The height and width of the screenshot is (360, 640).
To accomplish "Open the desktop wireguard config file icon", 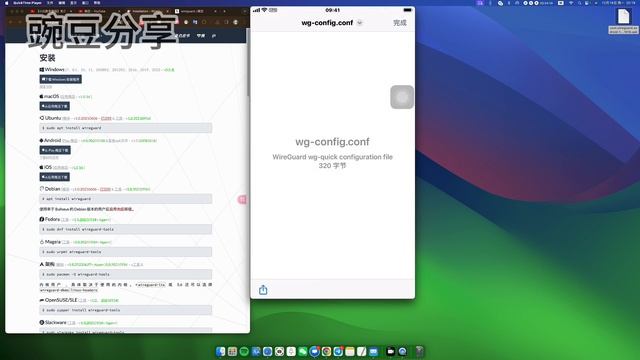I will click(x=623, y=20).
